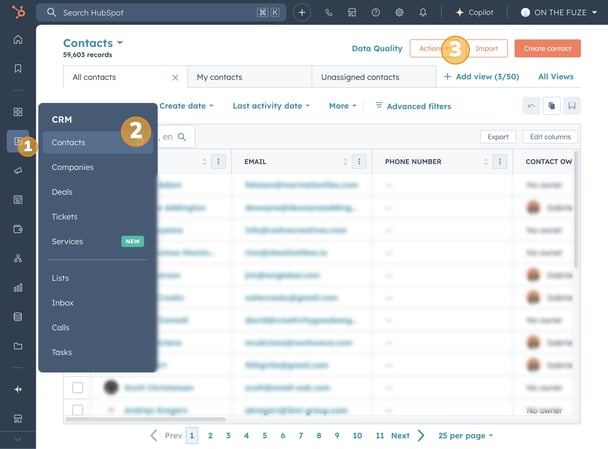This screenshot has height=449, width=608.
Task: Open the marketplace icon in sidebar bottom
Action: pos(18,418)
